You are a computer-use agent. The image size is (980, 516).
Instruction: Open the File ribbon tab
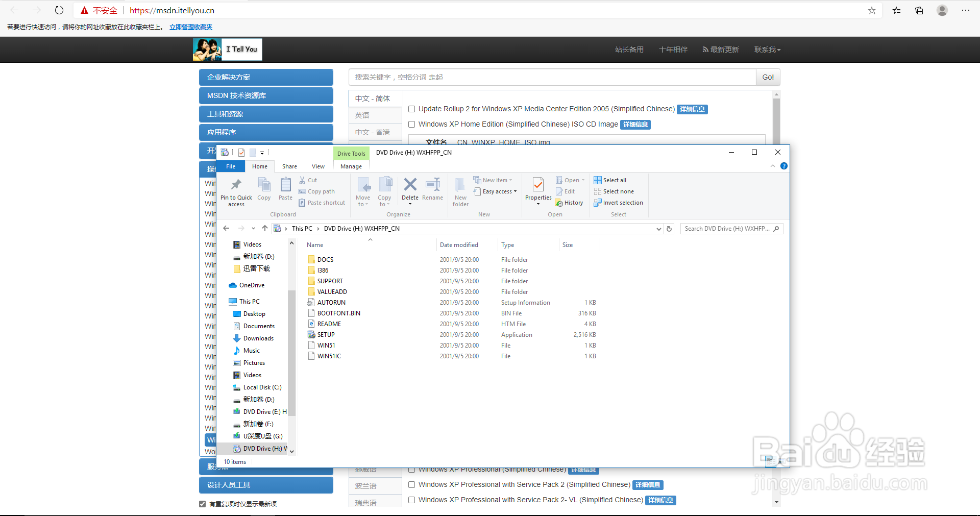click(x=231, y=166)
